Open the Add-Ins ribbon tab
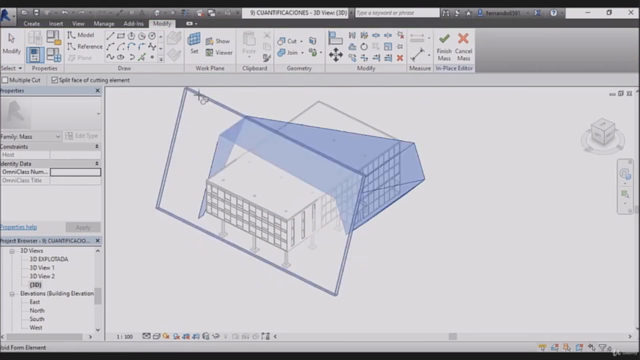 tap(133, 24)
